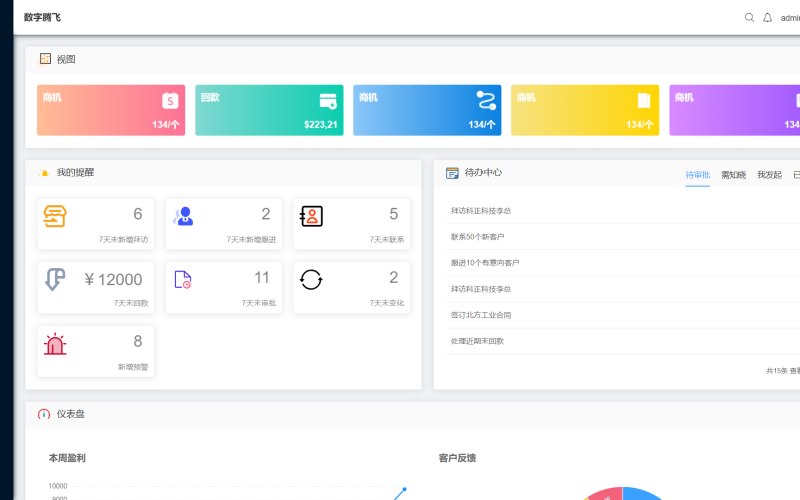This screenshot has width=800, height=500.
Task: Open the 签订北方工业合同 todo item
Action: pos(481,315)
